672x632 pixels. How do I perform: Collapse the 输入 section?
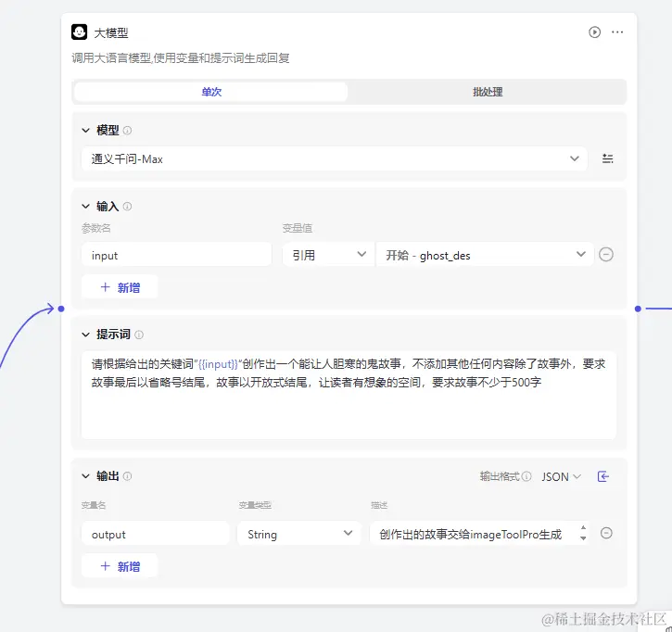(x=85, y=207)
